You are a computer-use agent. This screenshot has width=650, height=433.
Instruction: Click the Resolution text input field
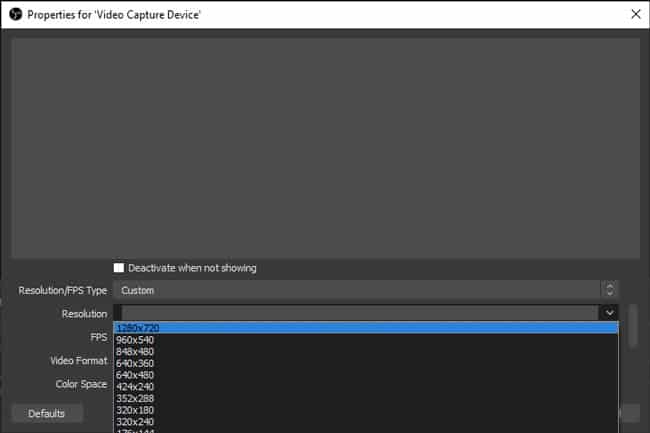(x=359, y=313)
